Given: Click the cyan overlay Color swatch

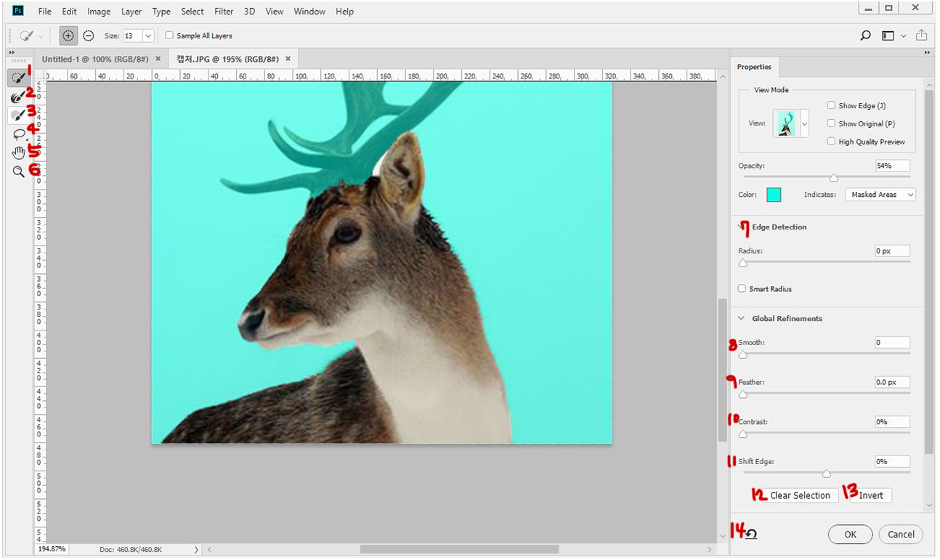Looking at the screenshot, I should 774,195.
